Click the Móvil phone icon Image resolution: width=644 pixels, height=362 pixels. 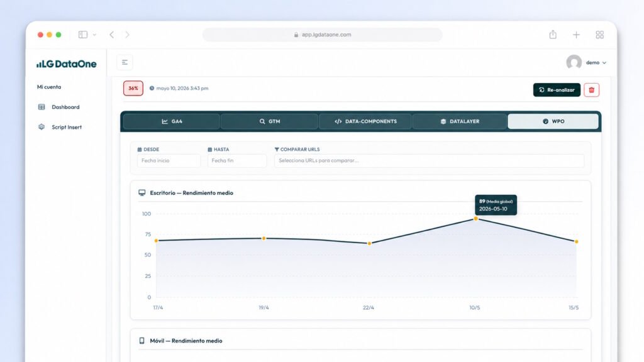142,341
